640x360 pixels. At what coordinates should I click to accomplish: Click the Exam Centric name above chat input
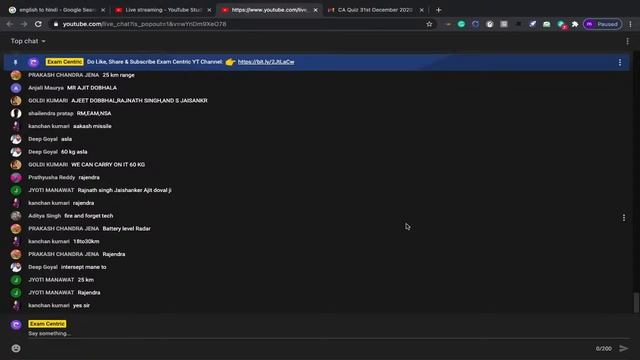pos(47,324)
